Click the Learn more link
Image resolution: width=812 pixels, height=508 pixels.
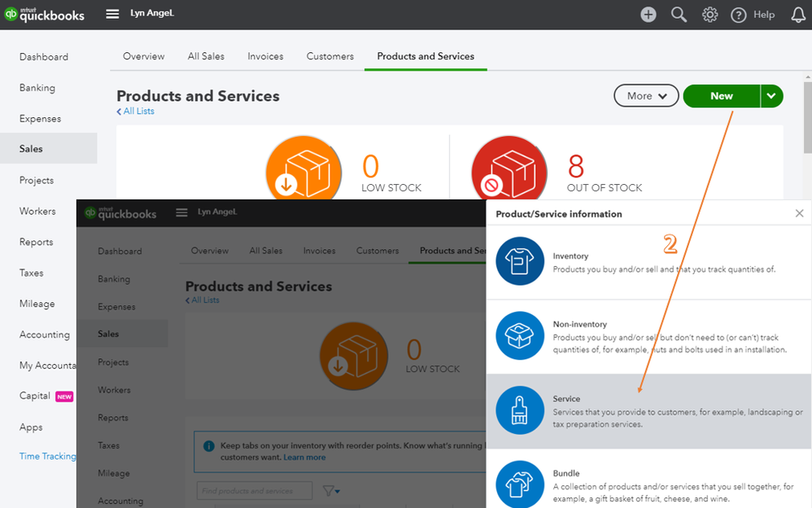[x=304, y=458]
